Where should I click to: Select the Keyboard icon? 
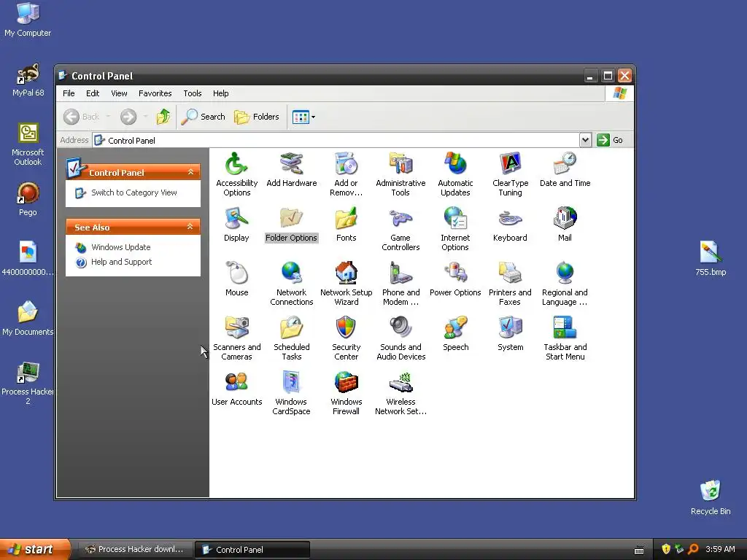click(510, 219)
